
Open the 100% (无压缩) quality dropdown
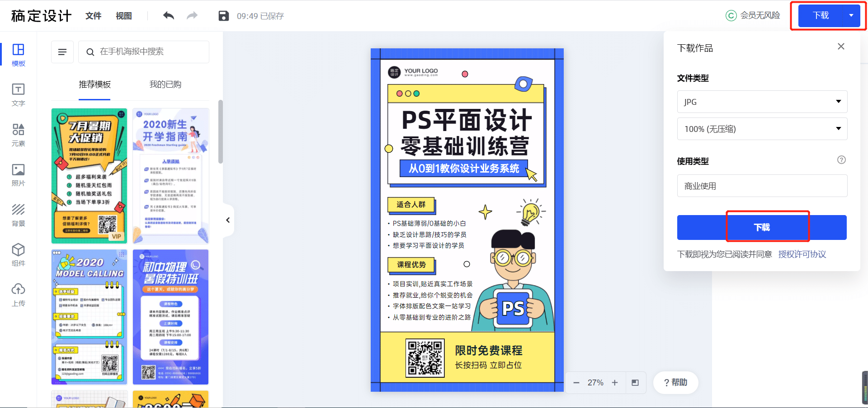pyautogui.click(x=762, y=129)
